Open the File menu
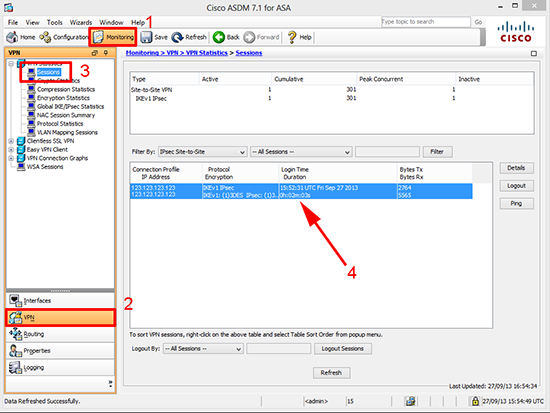 [13, 22]
